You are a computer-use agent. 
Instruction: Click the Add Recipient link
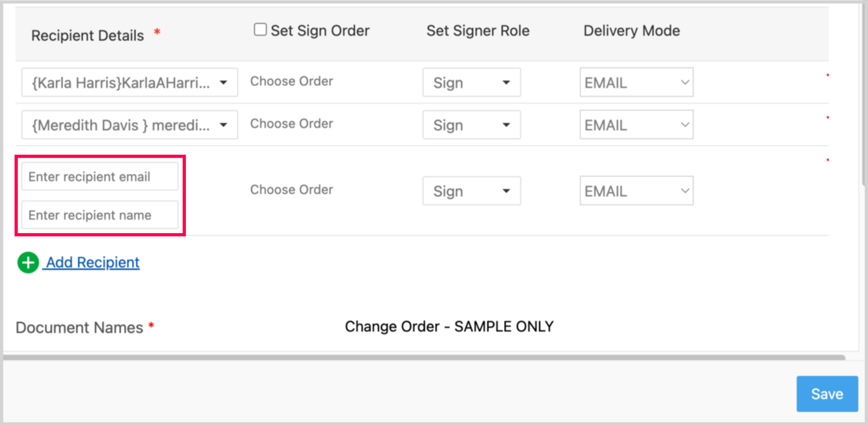(x=93, y=262)
